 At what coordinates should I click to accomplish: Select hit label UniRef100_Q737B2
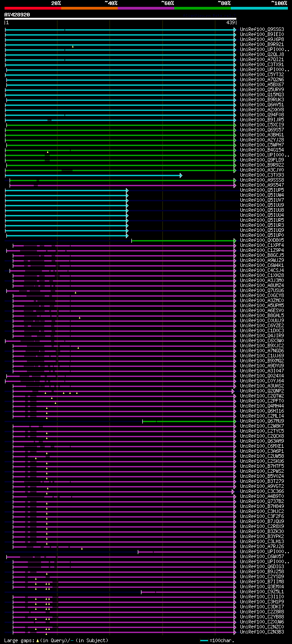262,502
